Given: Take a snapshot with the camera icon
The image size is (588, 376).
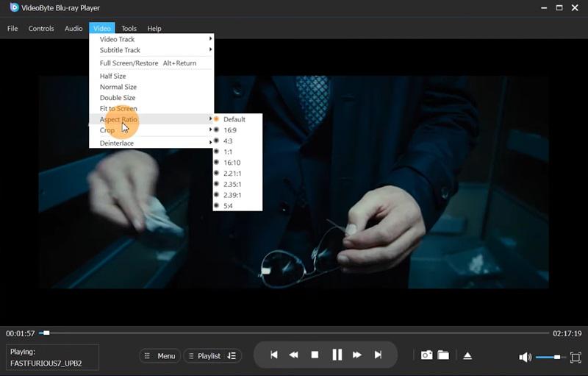Looking at the screenshot, I should coord(426,355).
